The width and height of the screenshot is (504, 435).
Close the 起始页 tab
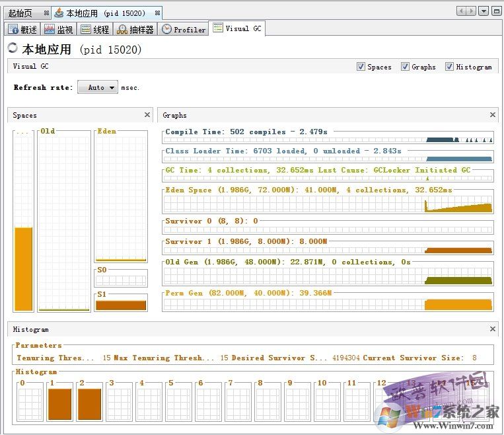point(46,13)
